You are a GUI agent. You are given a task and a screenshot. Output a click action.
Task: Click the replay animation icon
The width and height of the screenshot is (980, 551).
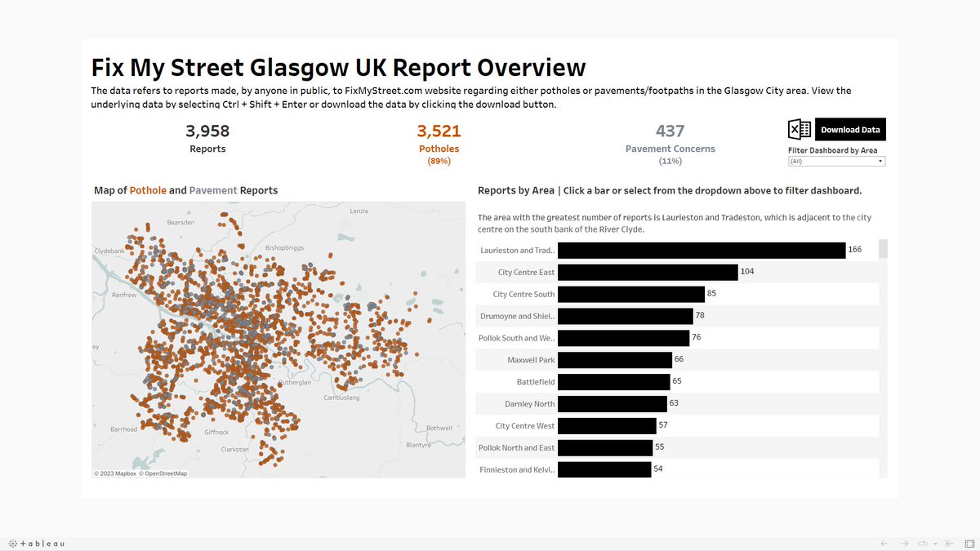pos(923,544)
